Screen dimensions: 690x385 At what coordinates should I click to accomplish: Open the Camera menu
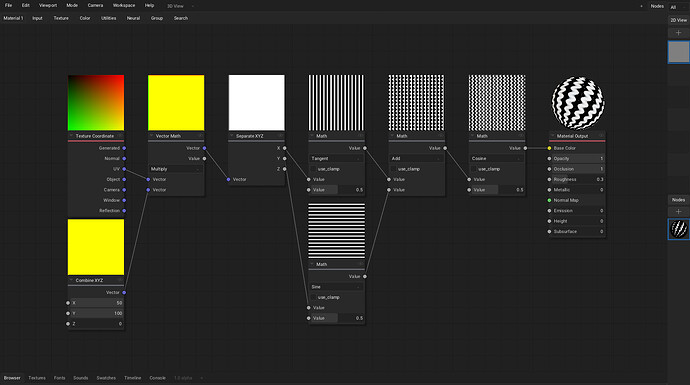click(x=95, y=5)
